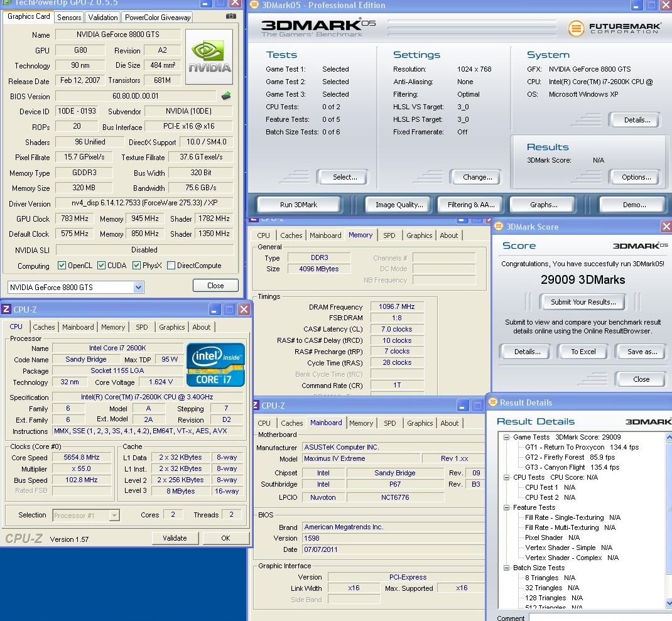
Task: Click the Comment input field
Action: (x=600, y=618)
